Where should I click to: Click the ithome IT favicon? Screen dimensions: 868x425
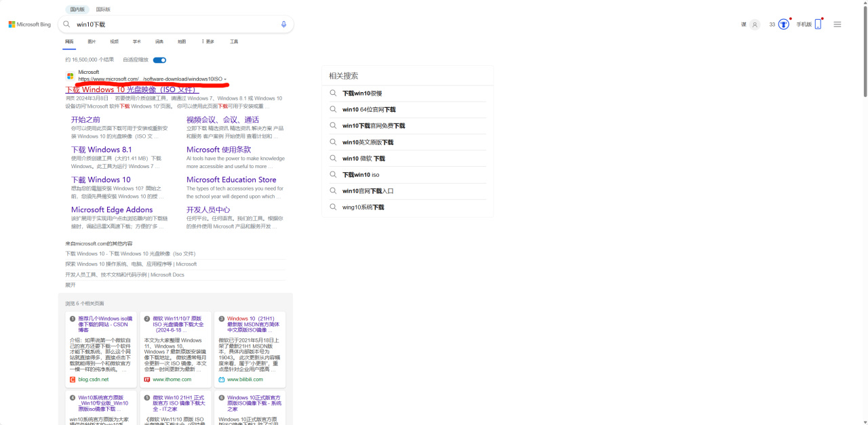[147, 380]
